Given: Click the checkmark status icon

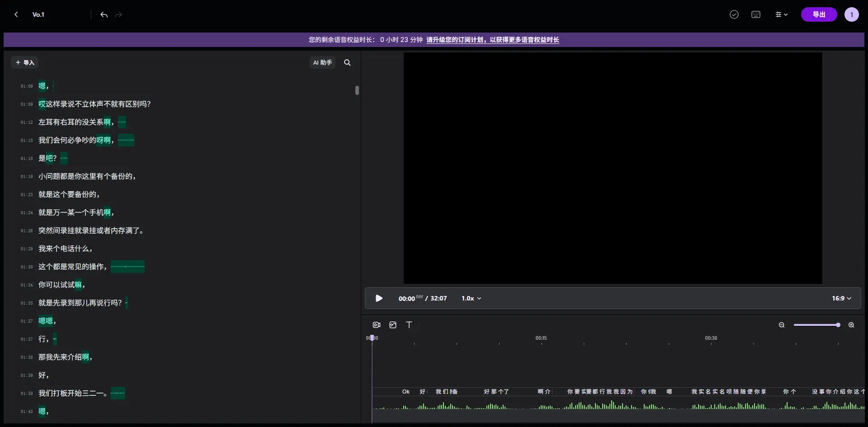Looking at the screenshot, I should tap(734, 14).
